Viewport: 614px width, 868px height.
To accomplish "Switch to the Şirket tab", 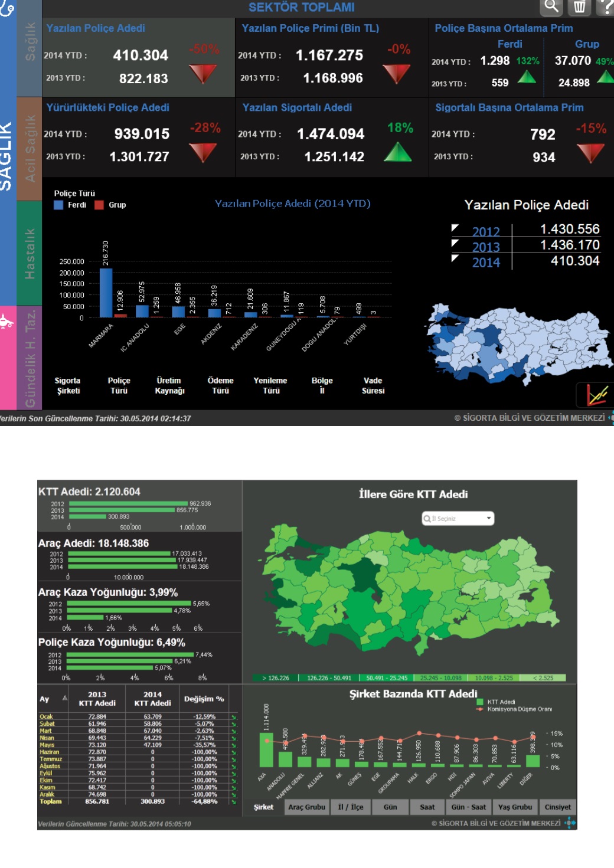I will (x=263, y=807).
